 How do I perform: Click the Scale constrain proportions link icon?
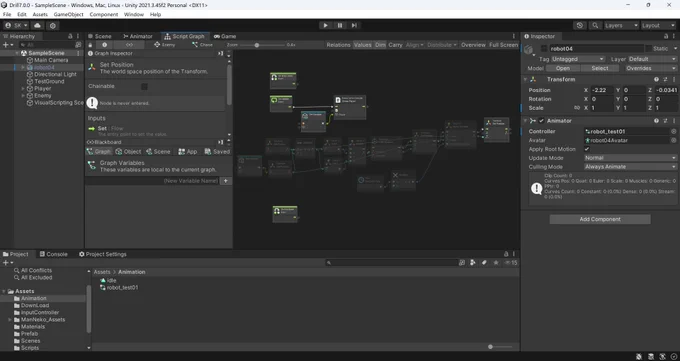(x=577, y=108)
